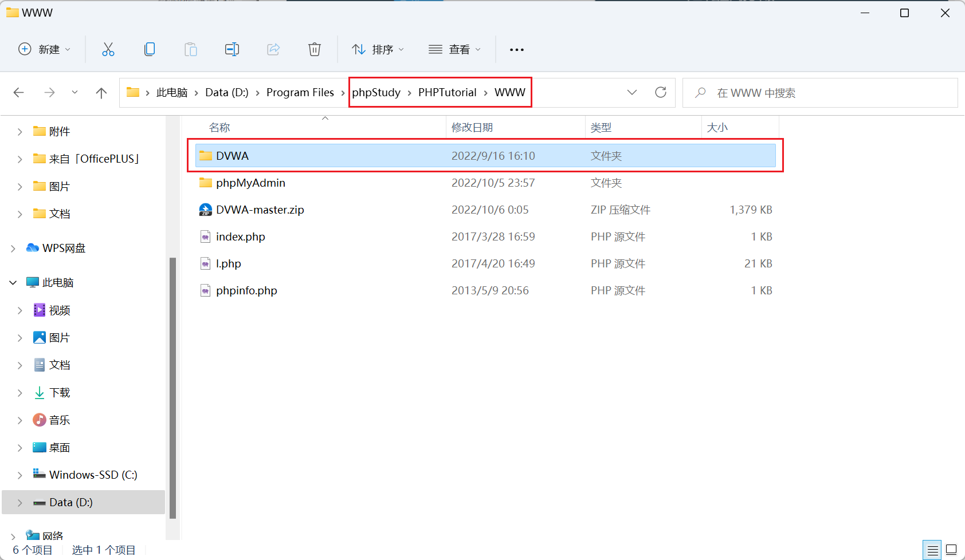This screenshot has height=560, width=965.
Task: Go up one directory level
Action: tap(101, 93)
